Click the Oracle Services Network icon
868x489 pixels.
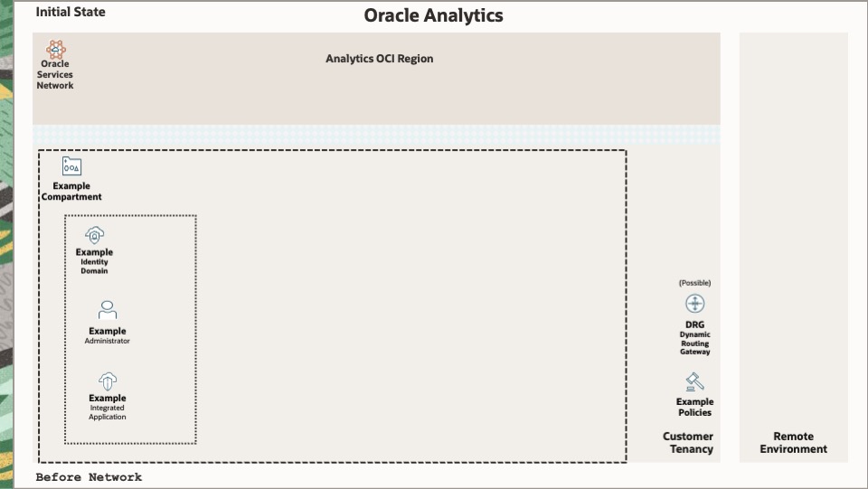pos(55,49)
